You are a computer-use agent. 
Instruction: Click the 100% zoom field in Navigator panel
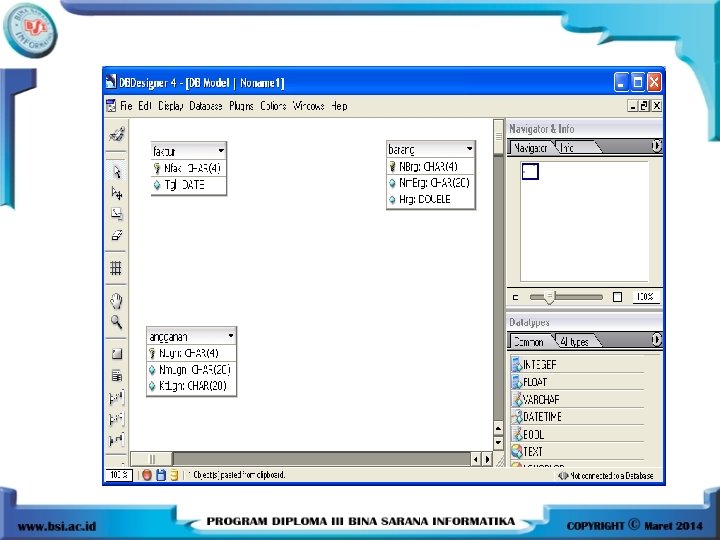pyautogui.click(x=646, y=297)
